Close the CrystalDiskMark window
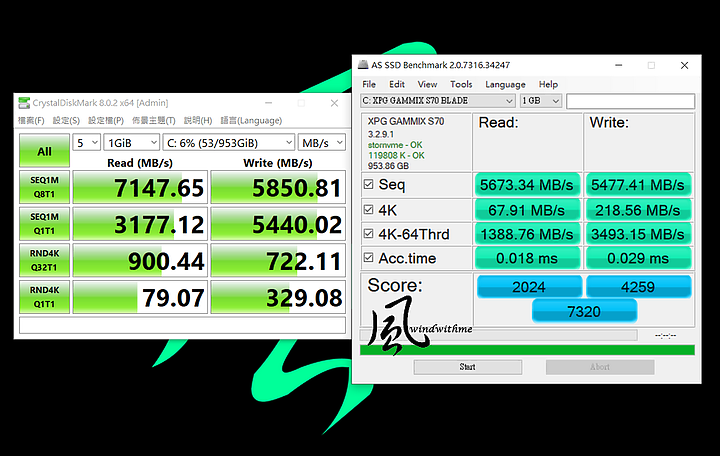 [334, 103]
